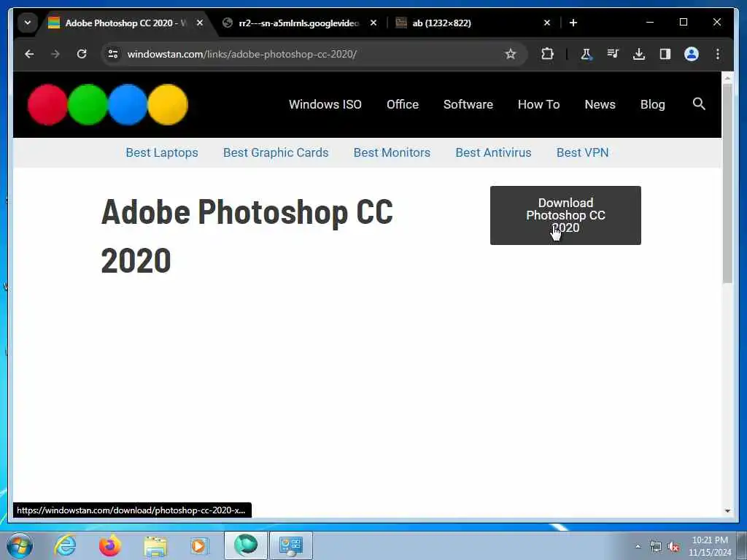Click the Download Photoshop CC 2020 button
The image size is (747, 560).
click(565, 215)
